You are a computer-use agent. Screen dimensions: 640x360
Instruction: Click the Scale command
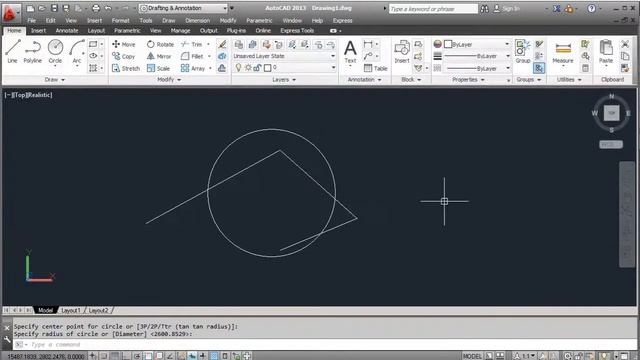158,68
